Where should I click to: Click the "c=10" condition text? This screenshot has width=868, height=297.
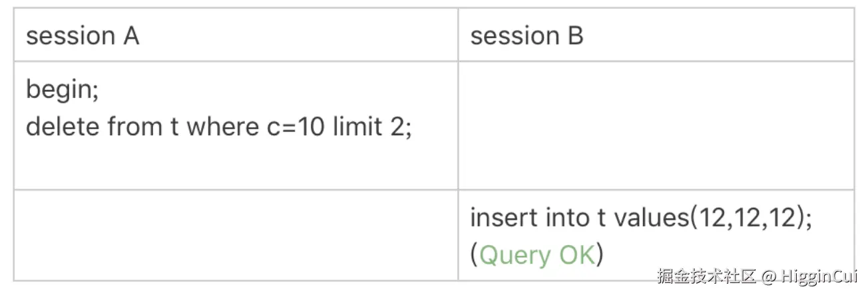[291, 125]
